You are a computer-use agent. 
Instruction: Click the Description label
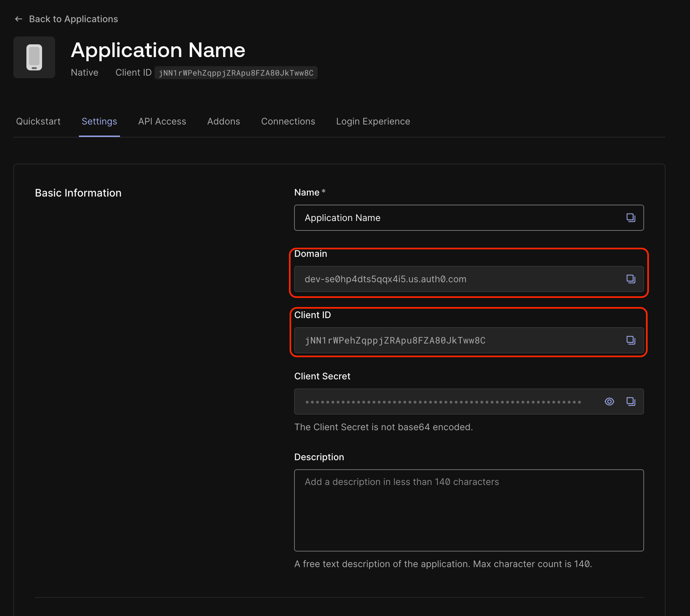319,457
